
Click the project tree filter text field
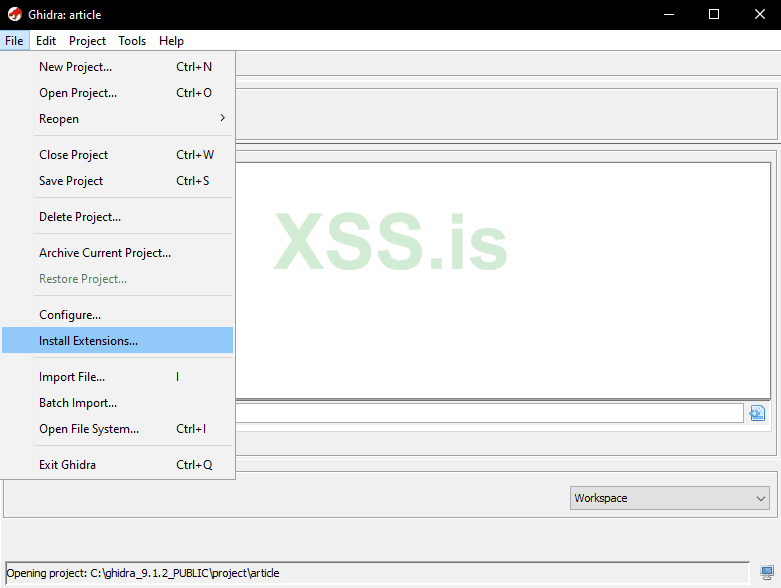[489, 413]
